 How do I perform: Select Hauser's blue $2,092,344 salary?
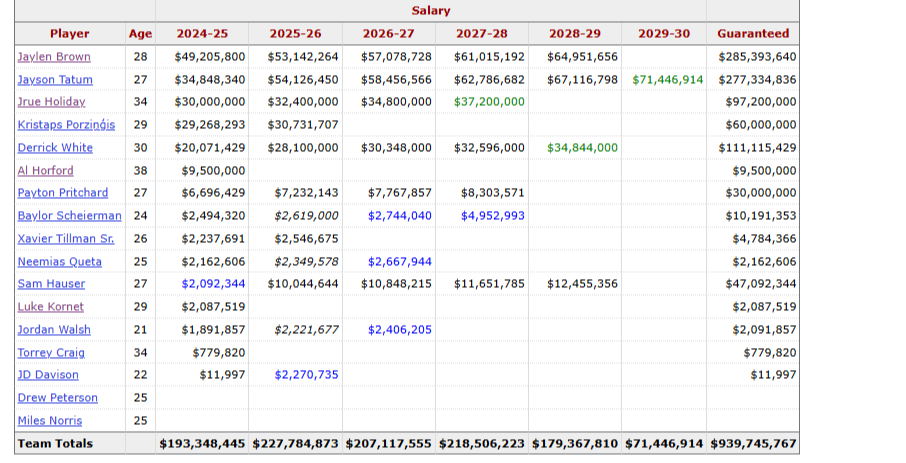(x=213, y=284)
